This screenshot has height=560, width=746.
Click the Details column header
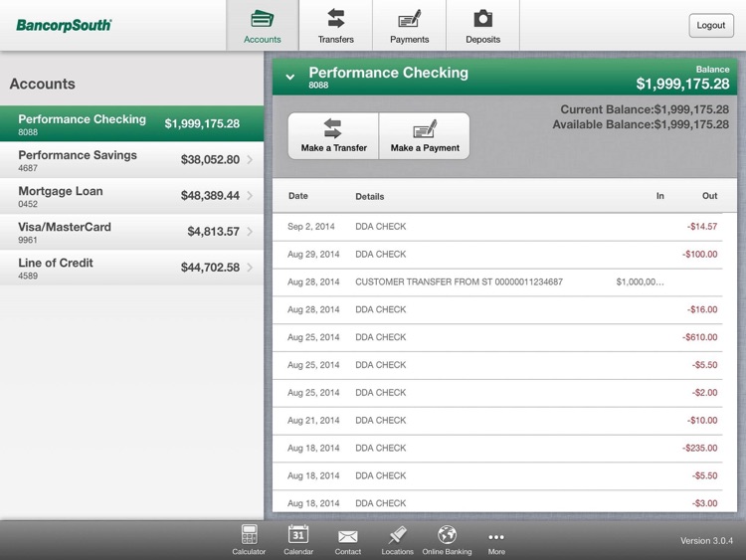pyautogui.click(x=370, y=197)
